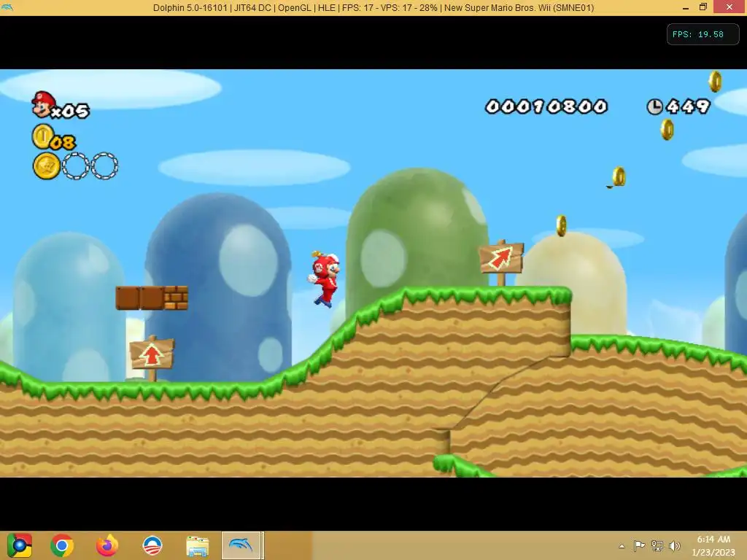Click the Mario character in the game
The width and height of the screenshot is (747, 560).
pyautogui.click(x=325, y=279)
